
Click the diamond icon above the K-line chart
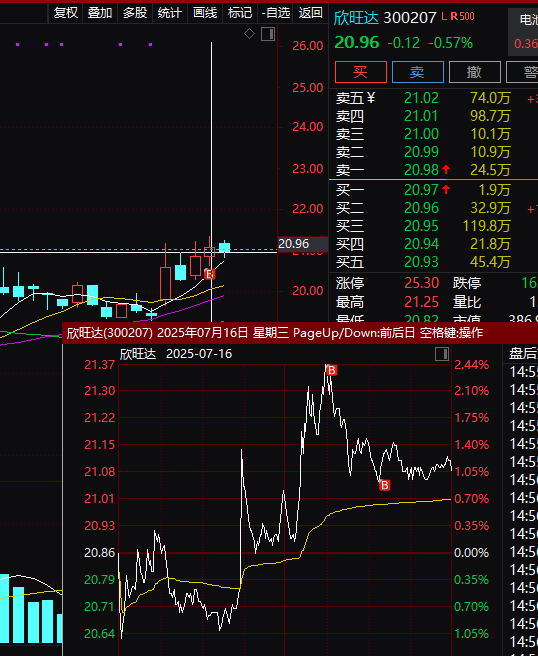(249, 34)
